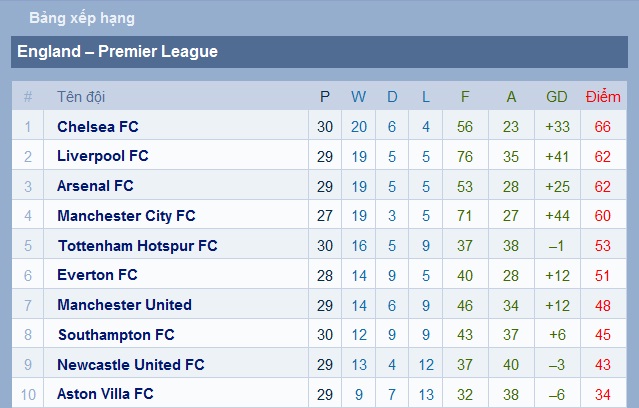Select the Bảng xếp hạng heading
The image size is (639, 408).
[82, 18]
